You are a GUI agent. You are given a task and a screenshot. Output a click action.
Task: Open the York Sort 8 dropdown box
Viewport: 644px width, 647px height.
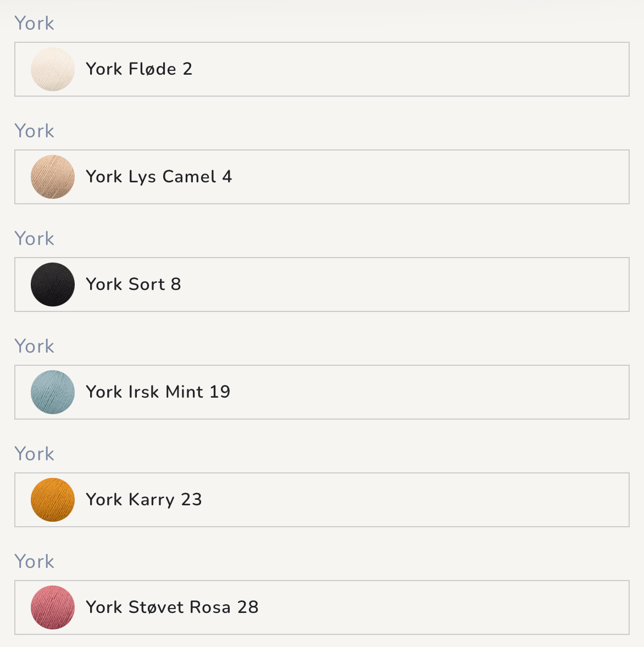(x=322, y=285)
